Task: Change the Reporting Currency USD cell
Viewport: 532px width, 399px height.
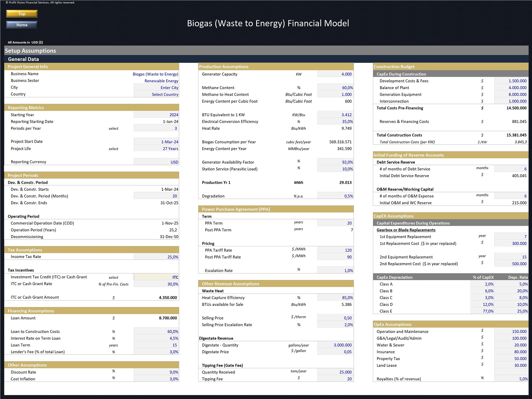Action: coord(156,162)
